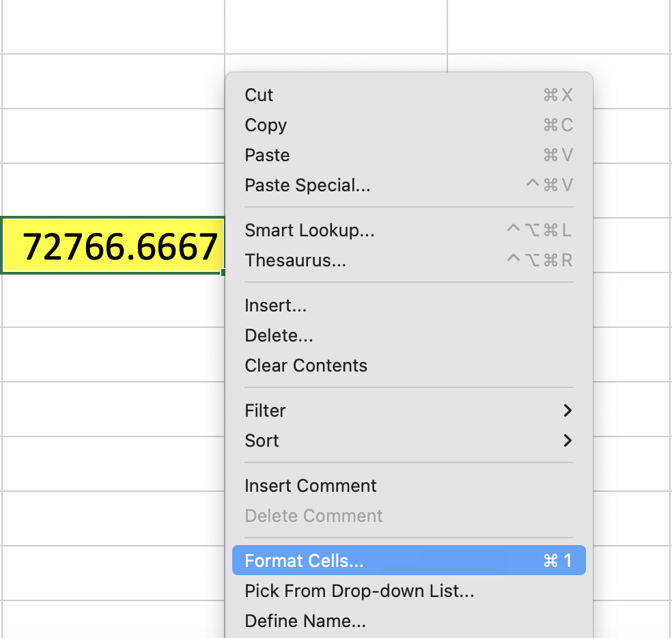Expand the Filter submenu arrow

(x=567, y=411)
